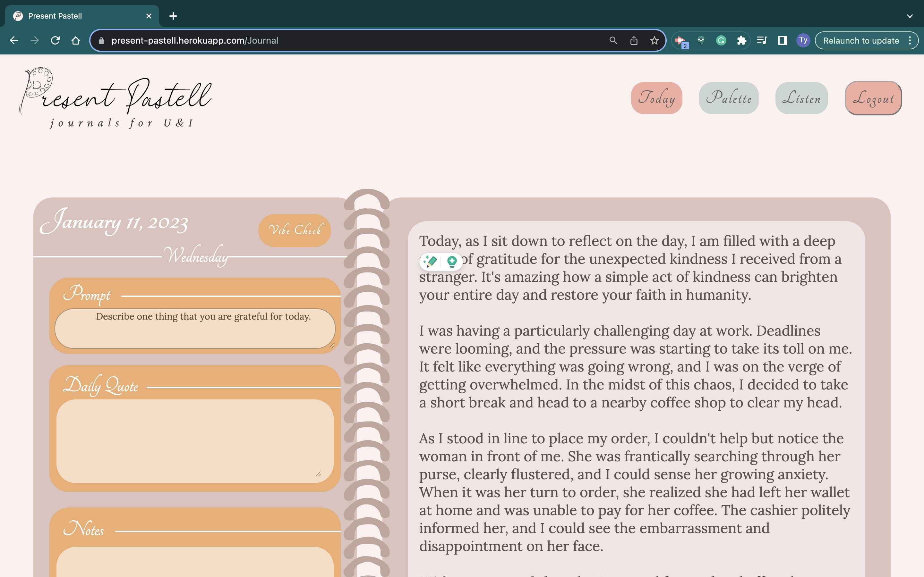This screenshot has width=924, height=577.
Task: Reload the Journal page
Action: click(x=56, y=40)
